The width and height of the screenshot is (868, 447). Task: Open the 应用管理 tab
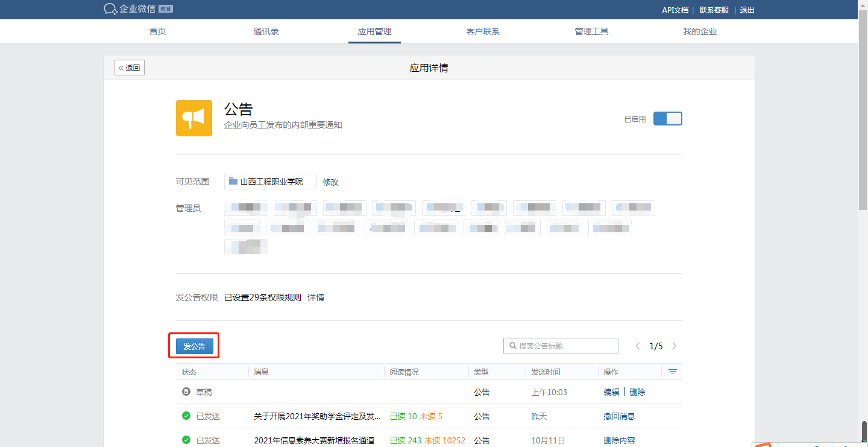pyautogui.click(x=374, y=31)
